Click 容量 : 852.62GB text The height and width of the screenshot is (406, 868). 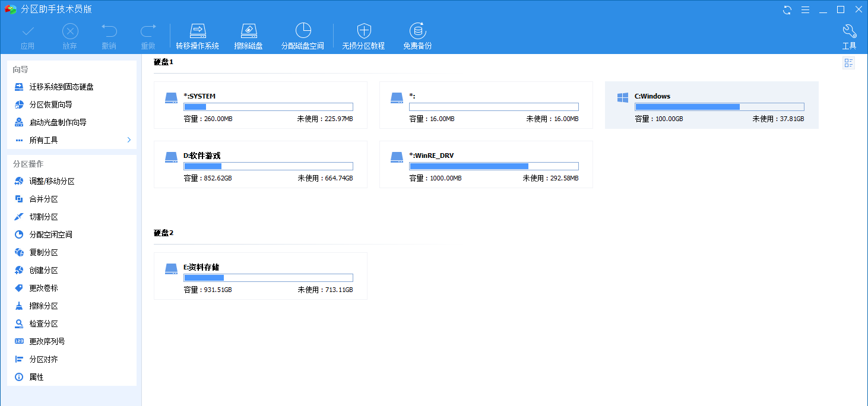(x=208, y=178)
